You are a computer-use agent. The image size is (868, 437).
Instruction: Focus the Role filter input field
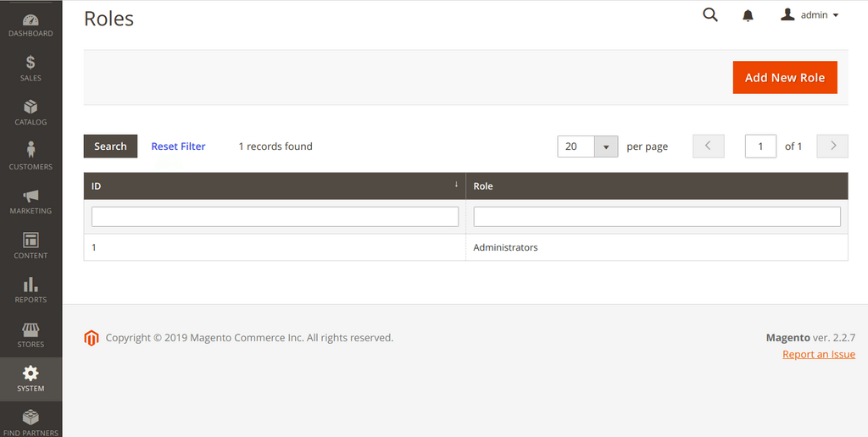(x=656, y=217)
